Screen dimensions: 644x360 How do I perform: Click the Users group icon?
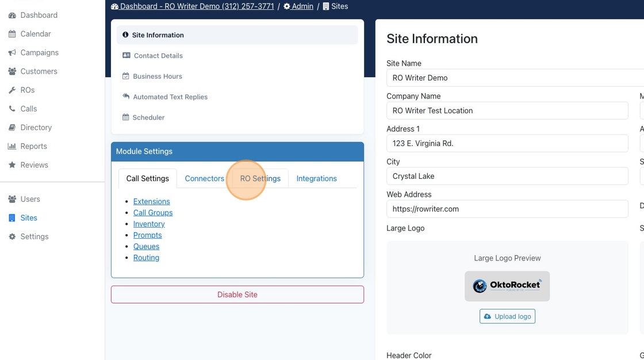(12, 199)
